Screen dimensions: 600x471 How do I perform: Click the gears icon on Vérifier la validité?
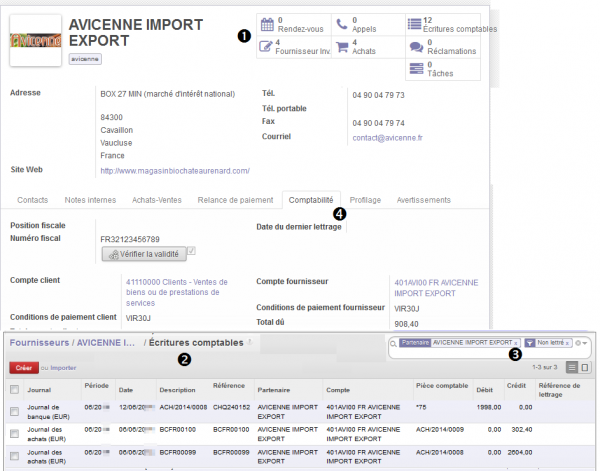114,255
